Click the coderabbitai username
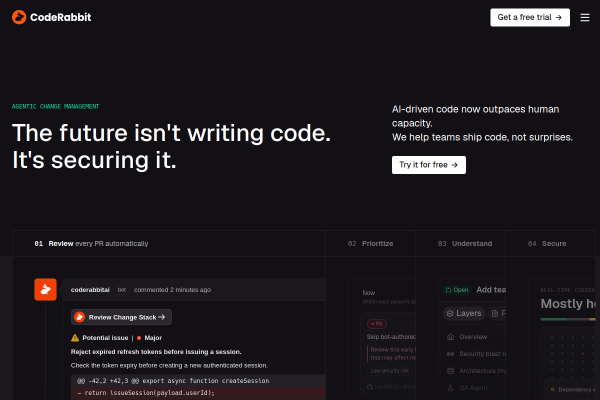Viewport: 600px width, 400px height. point(90,290)
